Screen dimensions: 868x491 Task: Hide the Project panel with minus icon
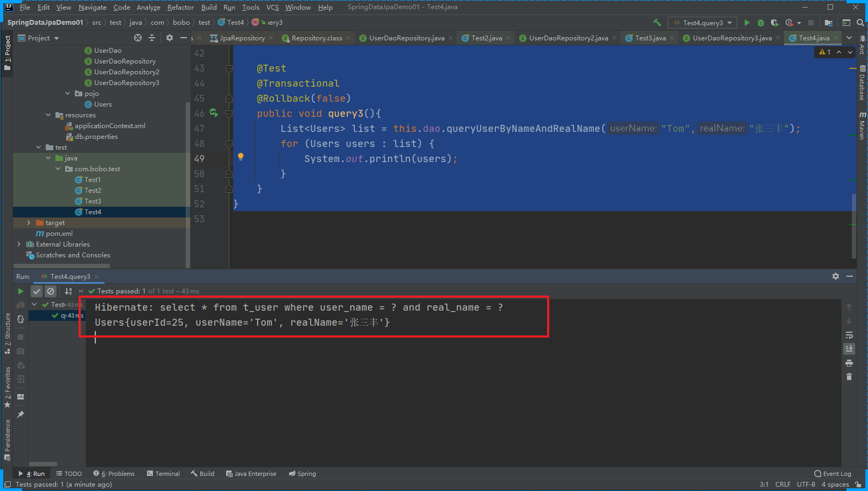pyautogui.click(x=184, y=38)
